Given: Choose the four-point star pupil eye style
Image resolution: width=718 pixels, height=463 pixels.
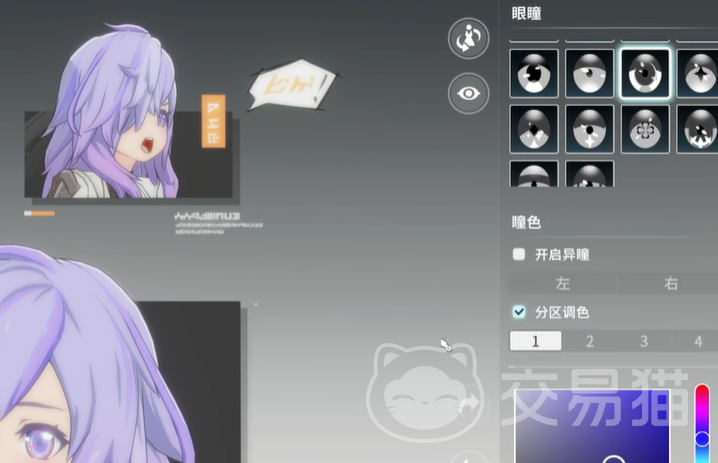Looking at the screenshot, I should [697, 73].
